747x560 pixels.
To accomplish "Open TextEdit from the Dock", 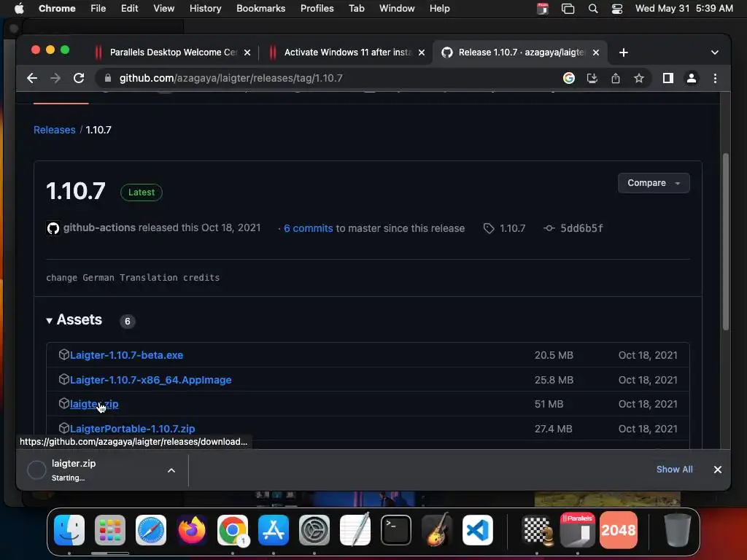I will [355, 529].
